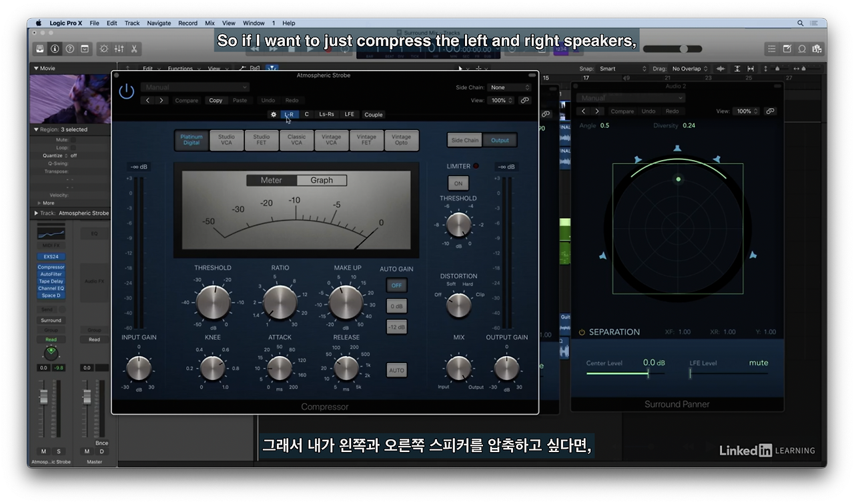
Task: Collapse the Movie section triangle
Action: pyautogui.click(x=36, y=69)
